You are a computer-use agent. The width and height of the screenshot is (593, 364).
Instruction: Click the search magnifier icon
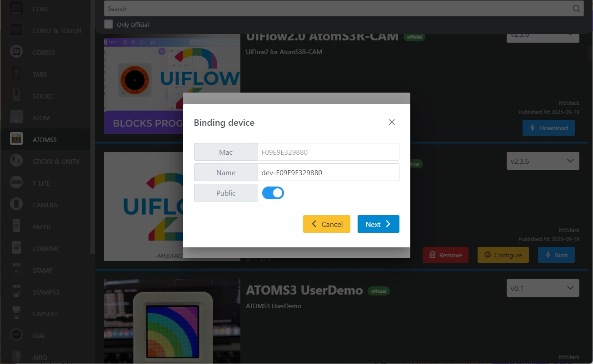pyautogui.click(x=576, y=9)
